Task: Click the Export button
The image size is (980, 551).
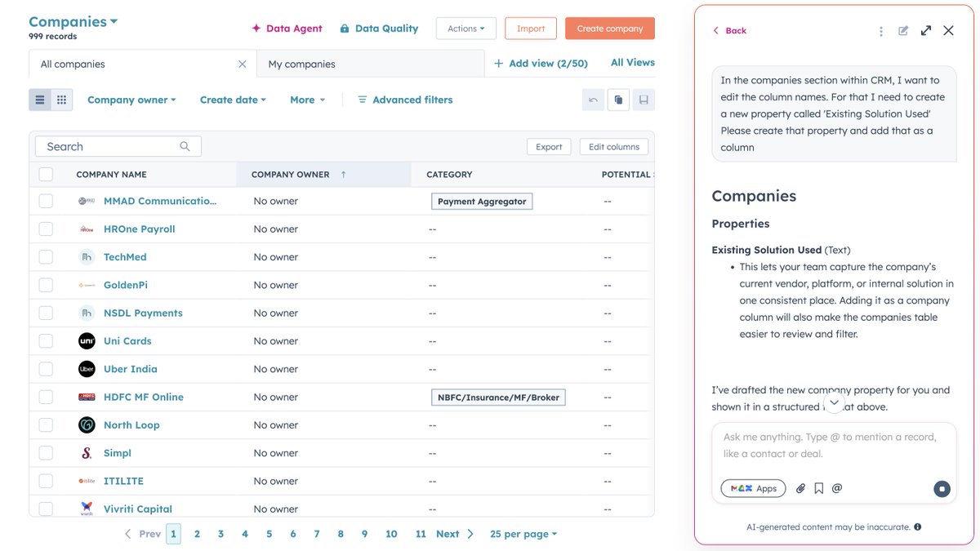Action: tap(549, 147)
